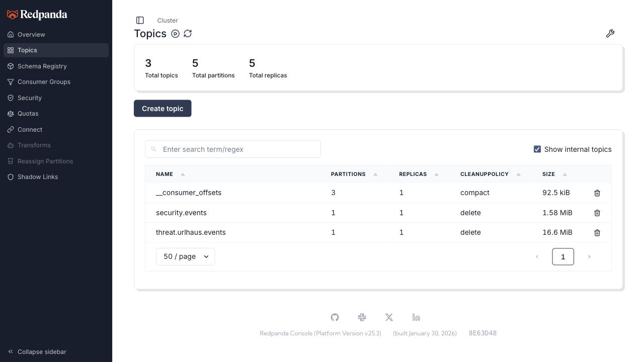644x362 pixels.
Task: Open the threat.urlhaus.events topic
Action: point(191,232)
